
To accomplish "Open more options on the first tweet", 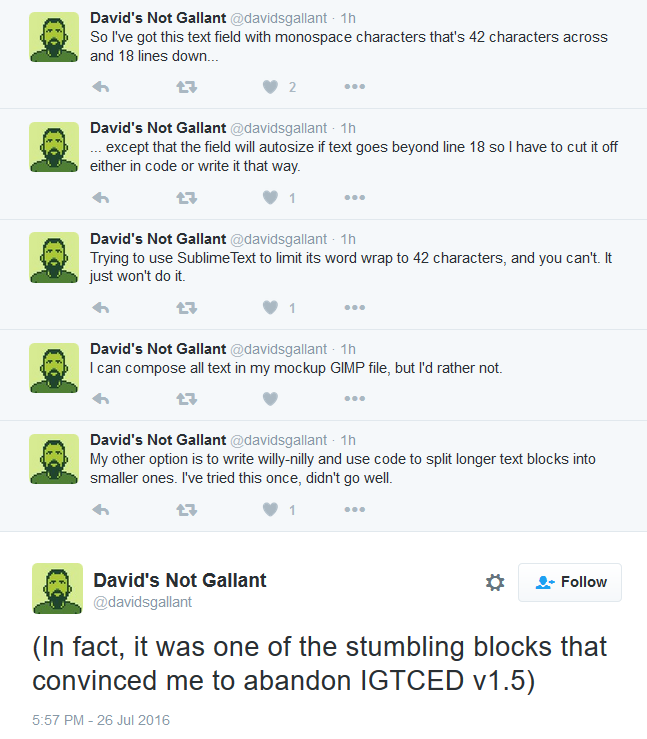I will [x=354, y=87].
